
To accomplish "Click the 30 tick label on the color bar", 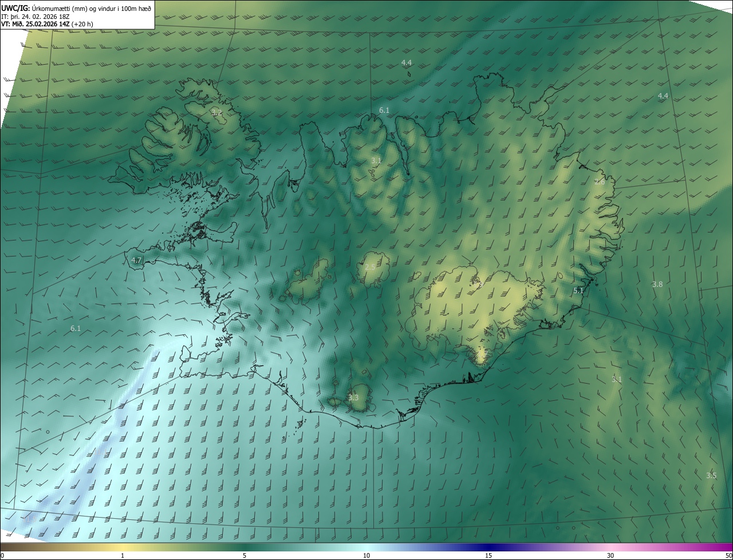I will tap(610, 555).
